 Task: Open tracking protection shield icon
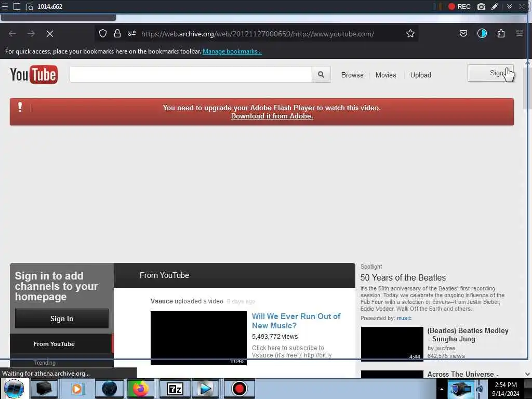pyautogui.click(x=103, y=33)
